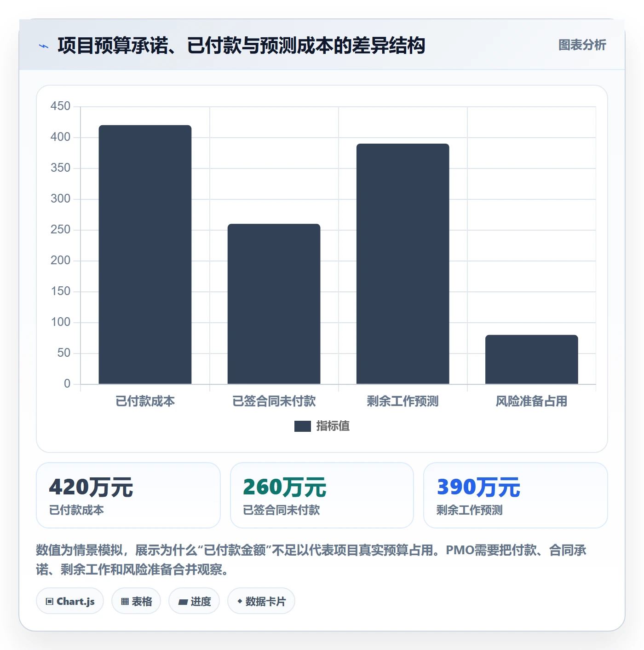The height and width of the screenshot is (650, 644).
Task: Click the 表格 tag grid icon
Action: pyautogui.click(x=125, y=602)
